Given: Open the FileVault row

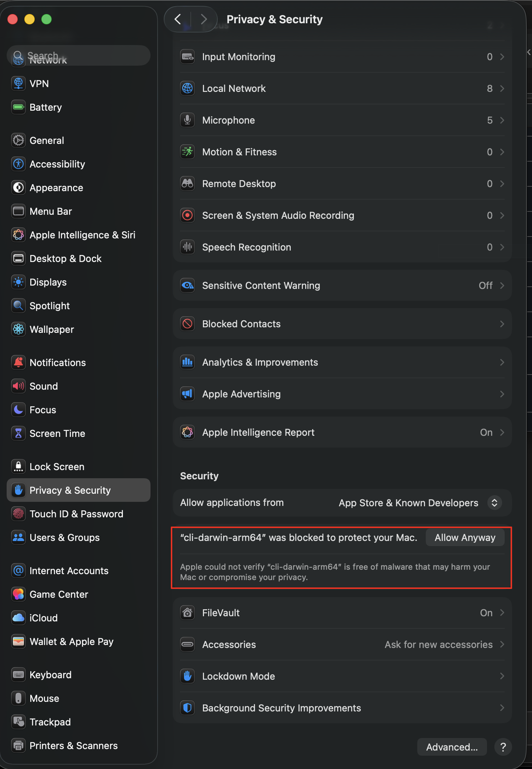Looking at the screenshot, I should 342,613.
